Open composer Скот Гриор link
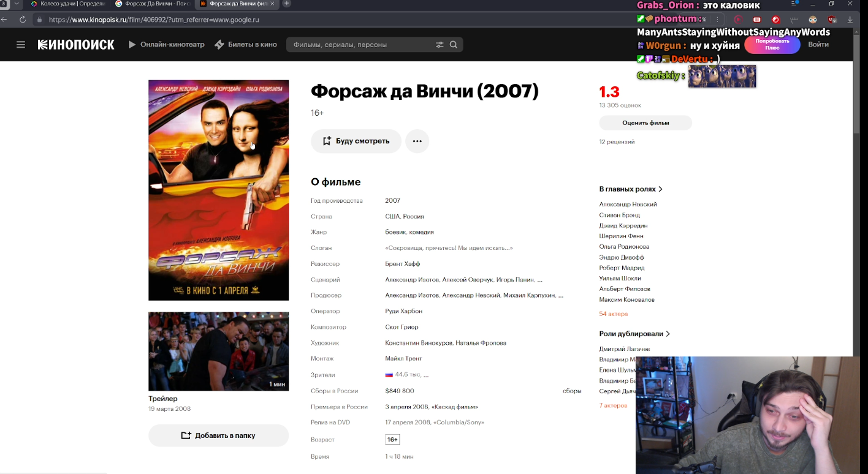The image size is (868, 474). (x=402, y=327)
